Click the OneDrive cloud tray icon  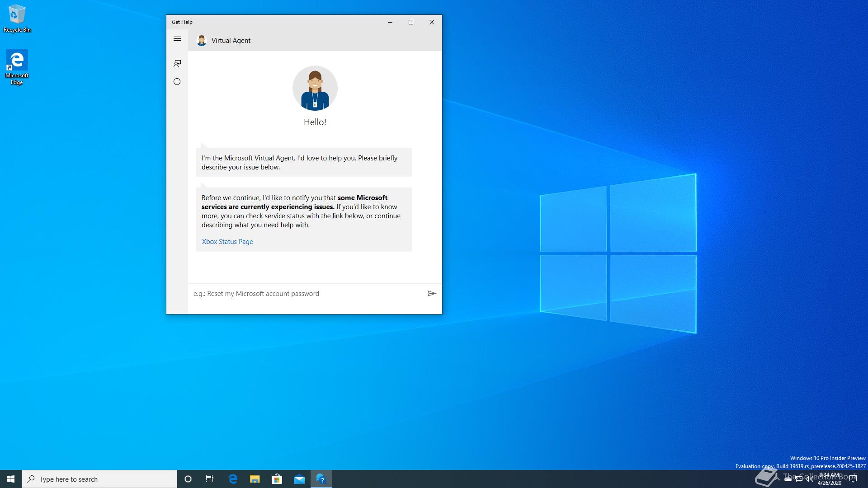click(788, 479)
